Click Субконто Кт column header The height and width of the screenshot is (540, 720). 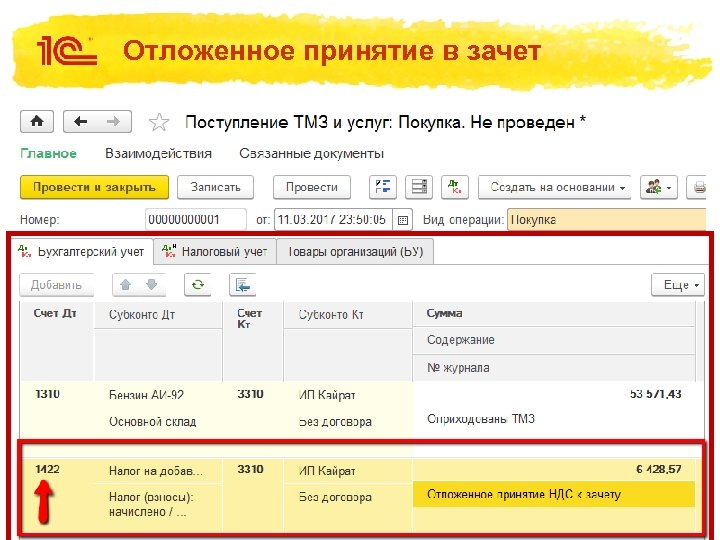[348, 315]
